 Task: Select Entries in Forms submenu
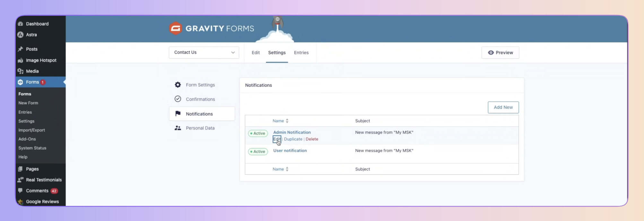coord(25,112)
